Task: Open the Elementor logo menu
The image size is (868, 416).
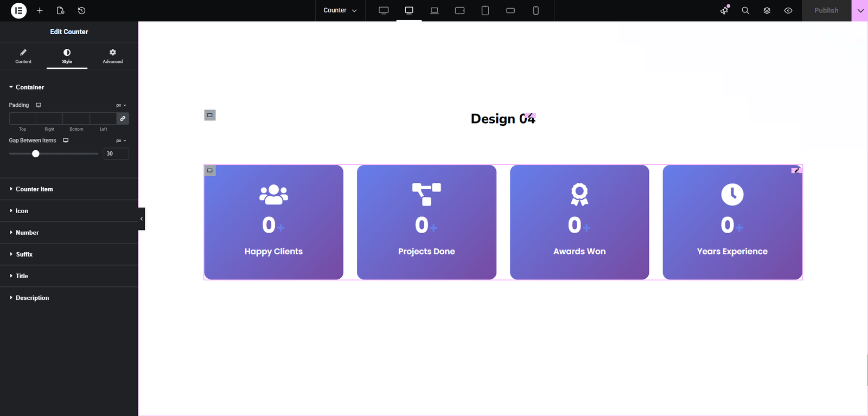Action: pyautogui.click(x=18, y=10)
